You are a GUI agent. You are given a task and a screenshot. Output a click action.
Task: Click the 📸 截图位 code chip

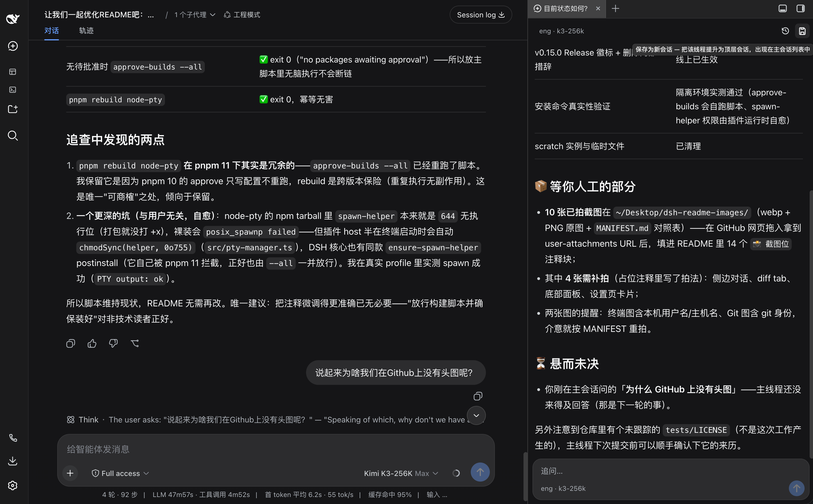[771, 244]
